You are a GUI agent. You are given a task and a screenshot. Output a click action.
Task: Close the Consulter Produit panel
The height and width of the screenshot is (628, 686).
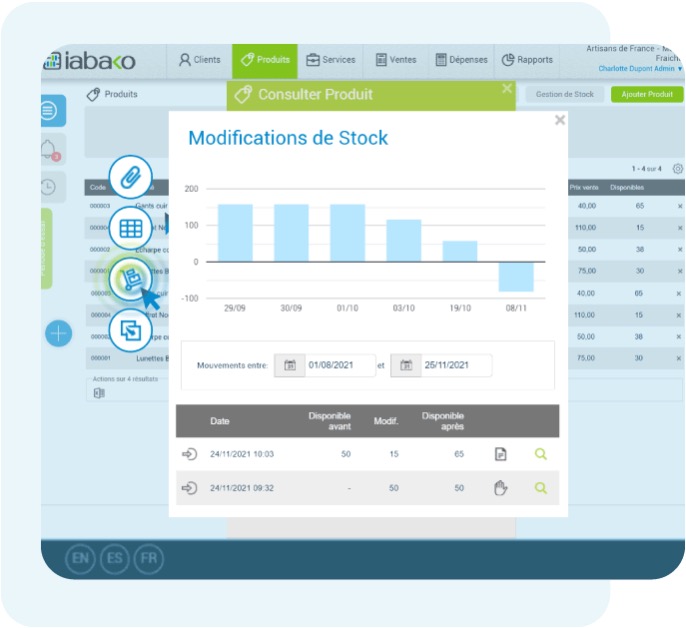(507, 88)
